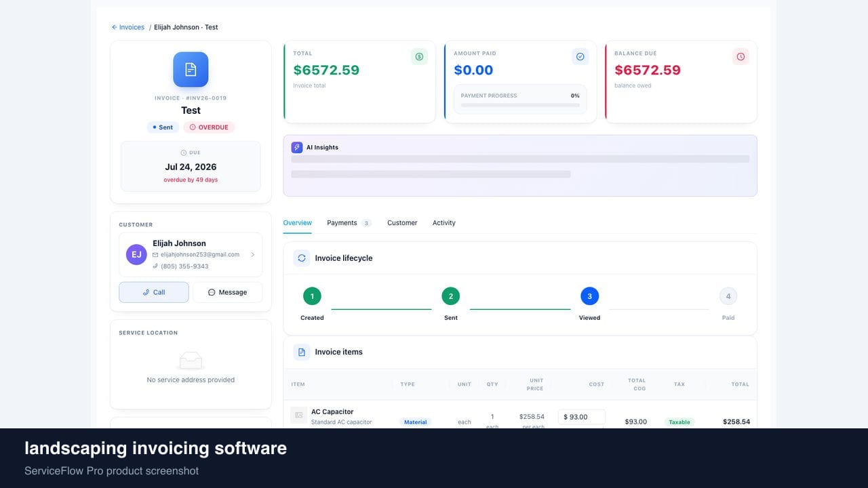The height and width of the screenshot is (488, 868).
Task: Select lifecycle step 2 Sent
Action: click(x=451, y=296)
